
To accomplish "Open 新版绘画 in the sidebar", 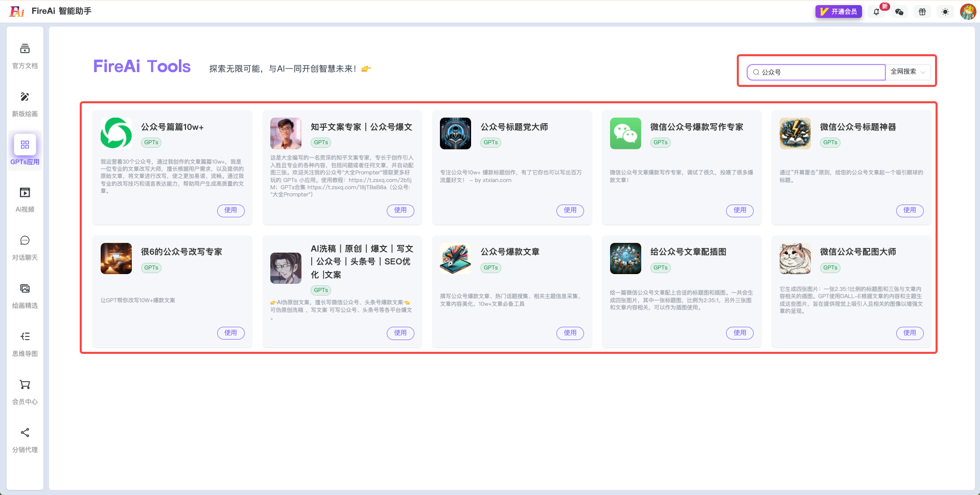I will 25,104.
